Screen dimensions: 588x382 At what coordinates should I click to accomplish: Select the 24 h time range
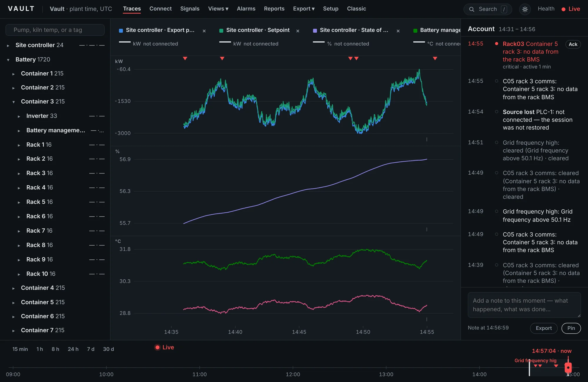click(x=73, y=349)
